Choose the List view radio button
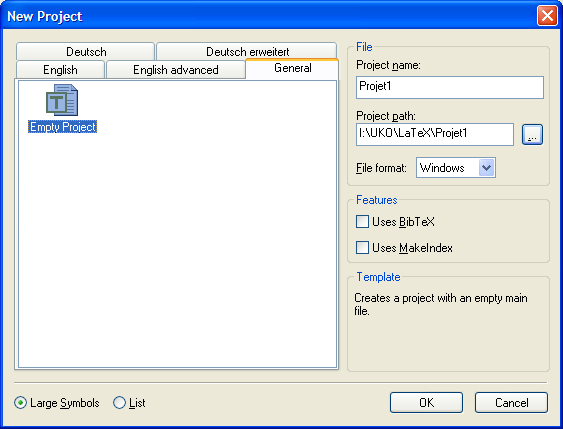Image resolution: width=563 pixels, height=429 pixels. (119, 403)
